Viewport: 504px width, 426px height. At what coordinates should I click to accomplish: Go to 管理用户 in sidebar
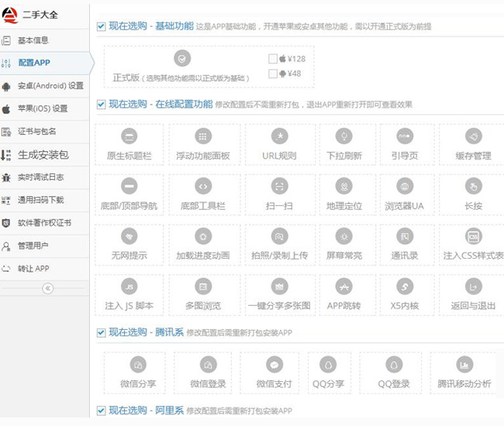45,246
